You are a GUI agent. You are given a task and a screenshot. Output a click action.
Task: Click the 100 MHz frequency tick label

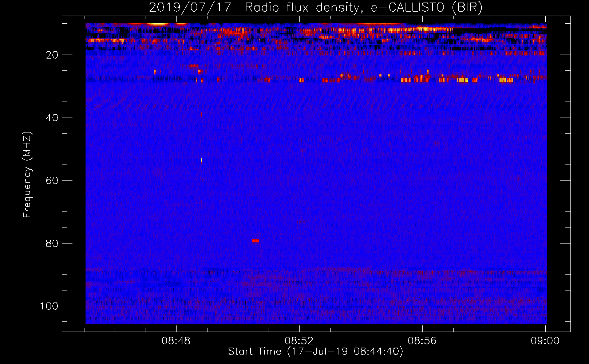tap(49, 306)
